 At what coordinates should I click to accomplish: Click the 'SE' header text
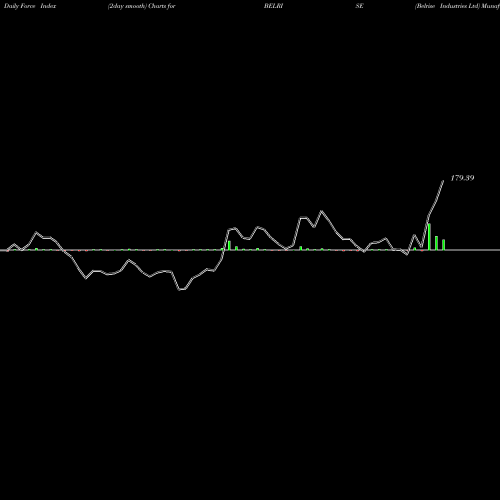point(359,6)
